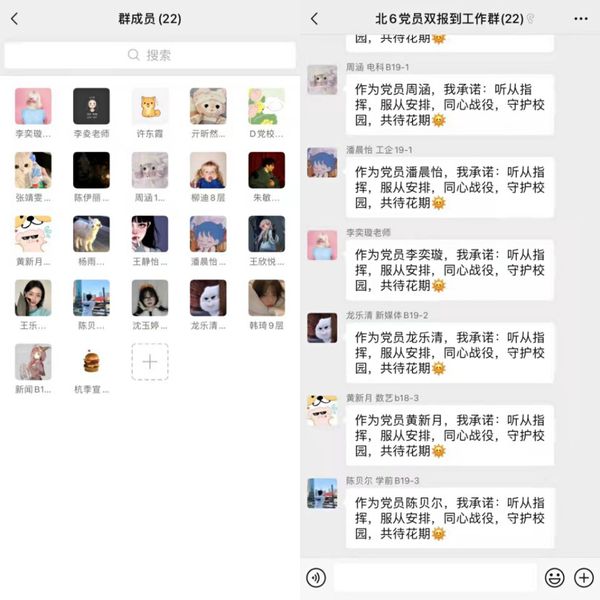This screenshot has width=600, height=600.
Task: Open the emoji sticker panel
Action: 554,577
